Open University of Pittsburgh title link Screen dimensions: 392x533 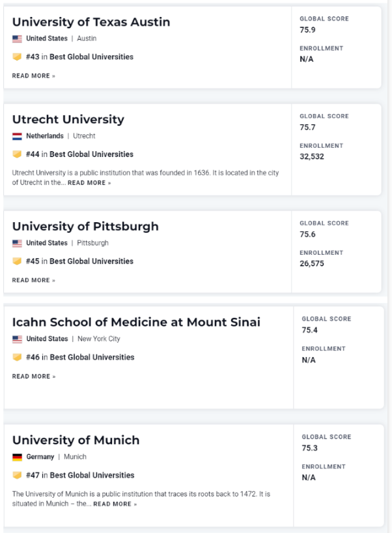(x=85, y=227)
